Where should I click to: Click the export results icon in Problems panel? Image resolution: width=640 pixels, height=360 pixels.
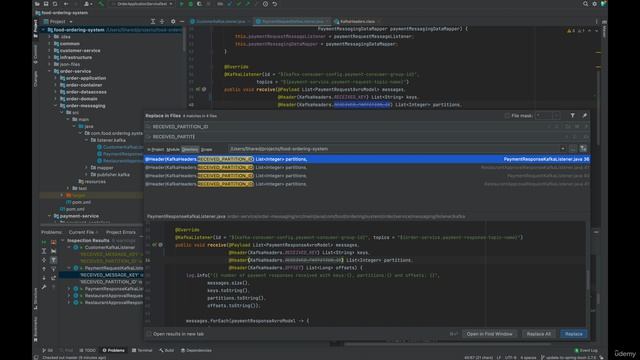click(53, 278)
